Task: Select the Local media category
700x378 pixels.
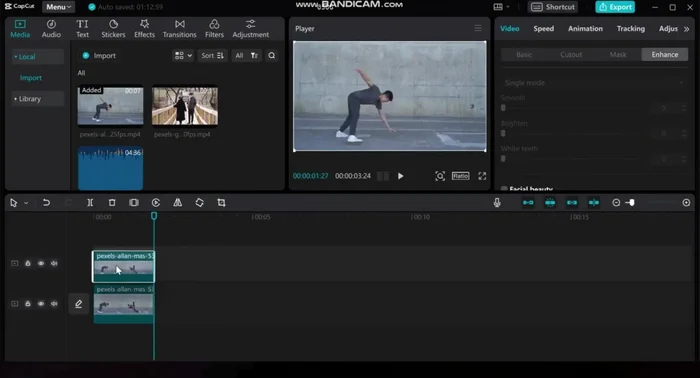Action: [38, 57]
